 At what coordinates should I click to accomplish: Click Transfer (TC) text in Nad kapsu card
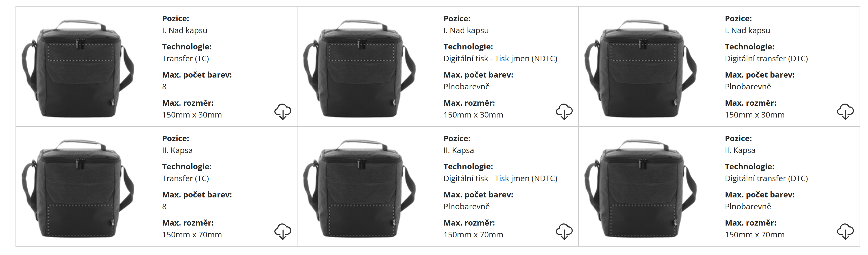[x=185, y=59]
